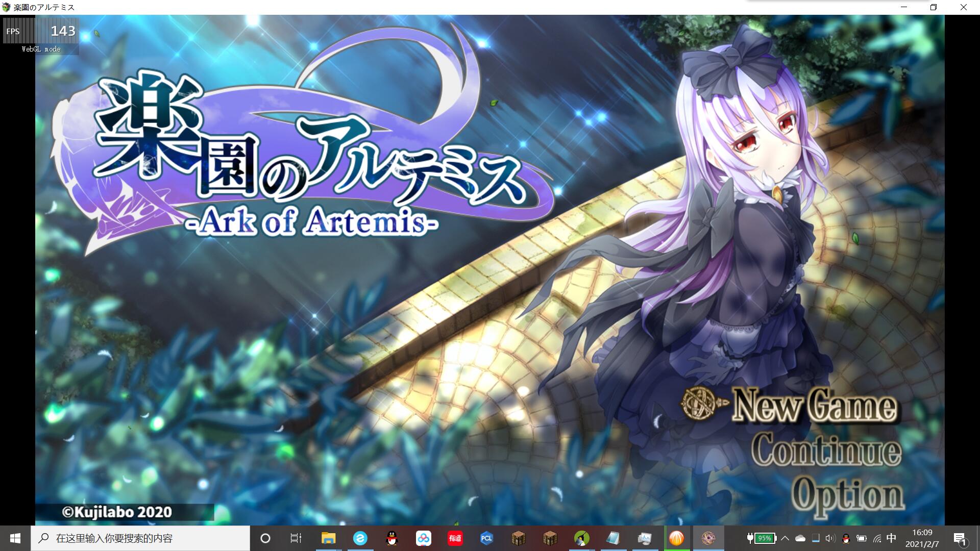Image resolution: width=980 pixels, height=551 pixels.
Task: Open the Baidu Netdisk cloud taskbar icon
Action: coord(423,538)
